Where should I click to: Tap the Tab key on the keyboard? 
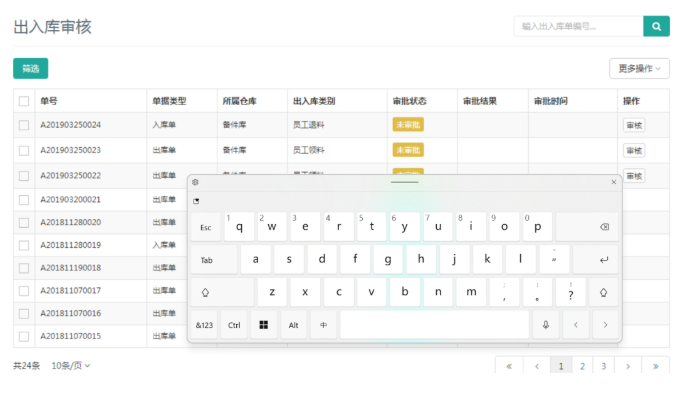point(214,259)
